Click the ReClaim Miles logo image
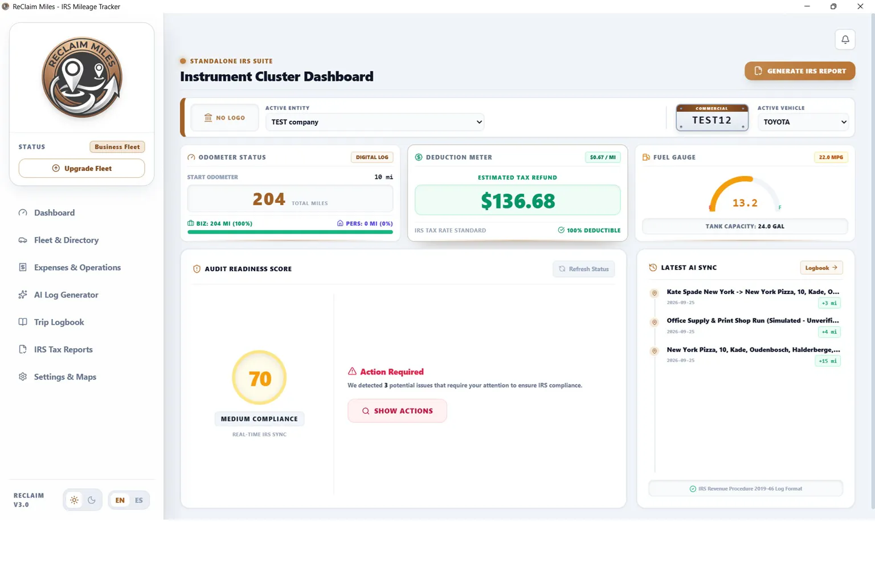875x588 pixels. click(82, 77)
